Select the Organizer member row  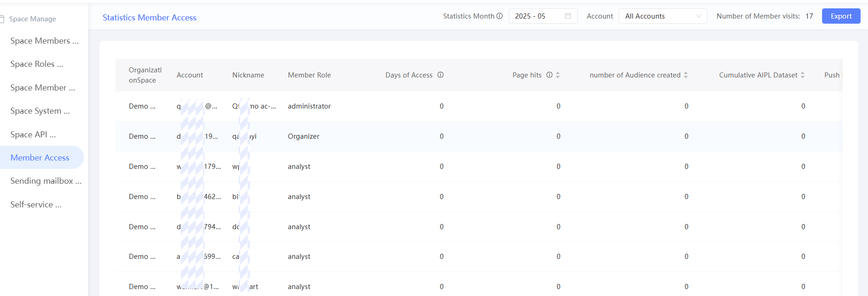pyautogui.click(x=303, y=136)
